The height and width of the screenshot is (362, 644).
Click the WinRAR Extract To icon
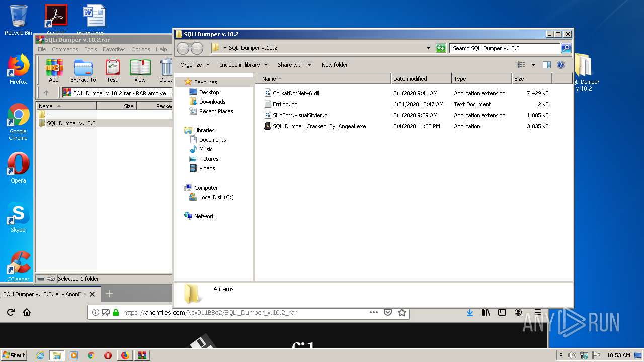[83, 70]
